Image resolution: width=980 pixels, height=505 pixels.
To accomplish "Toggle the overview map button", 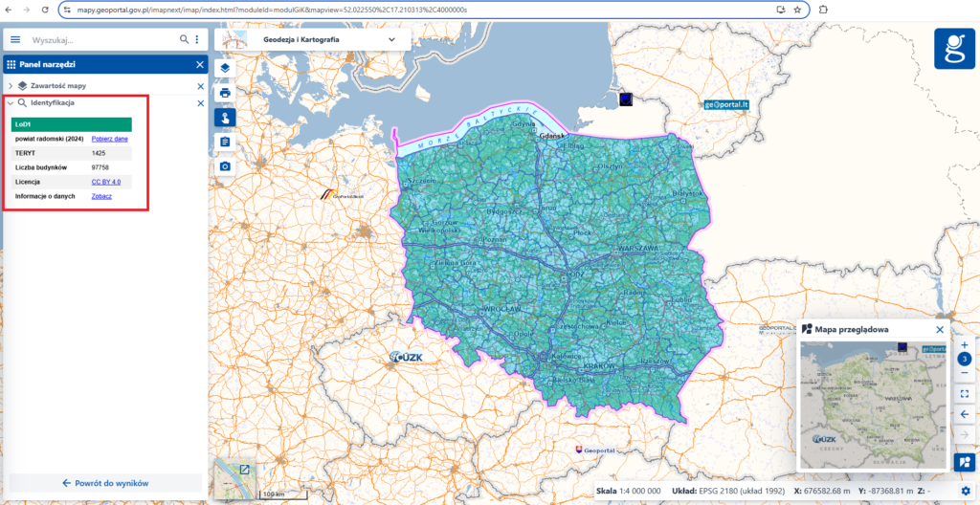I will click(x=965, y=463).
